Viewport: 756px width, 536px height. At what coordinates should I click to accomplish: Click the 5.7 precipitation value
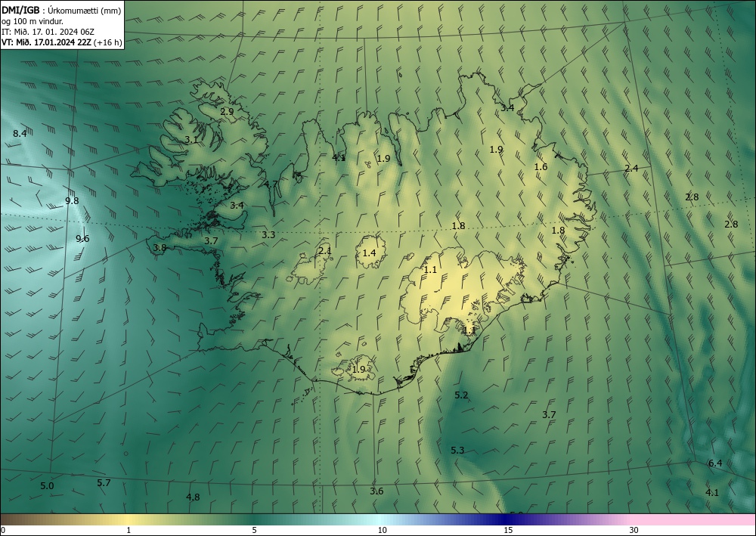point(104,482)
